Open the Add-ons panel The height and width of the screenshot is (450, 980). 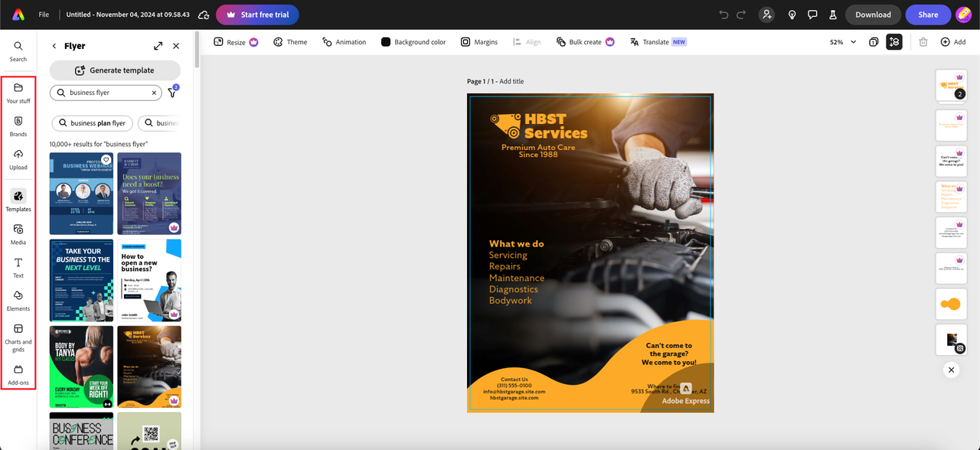pos(18,375)
